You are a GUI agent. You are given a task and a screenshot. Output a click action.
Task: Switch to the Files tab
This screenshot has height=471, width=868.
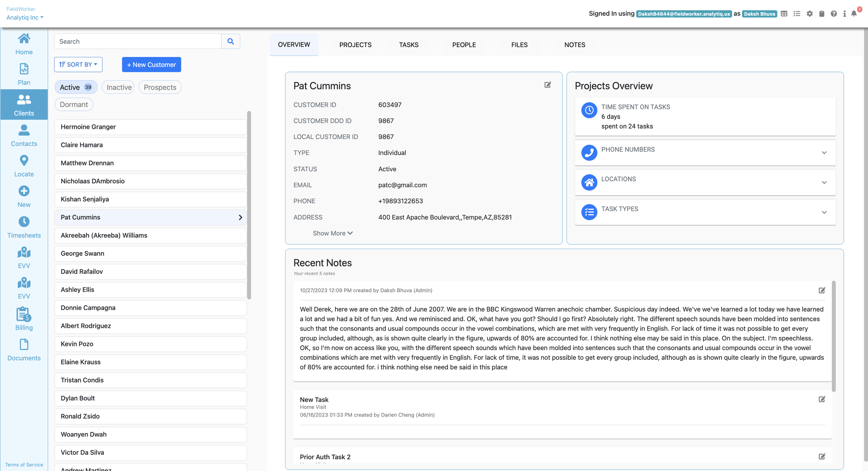519,45
